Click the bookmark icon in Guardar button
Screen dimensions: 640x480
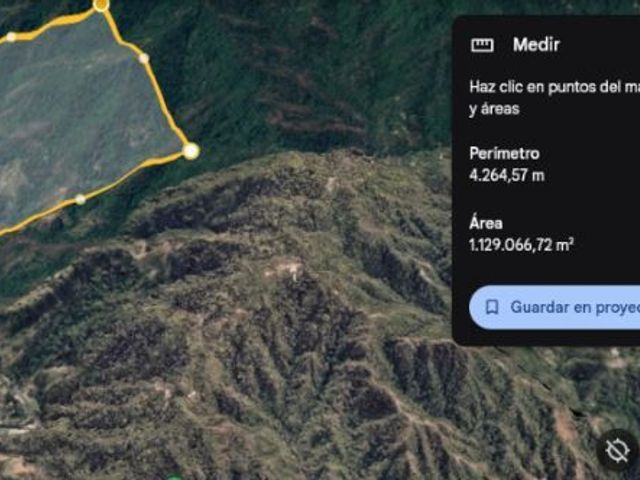[x=492, y=307]
